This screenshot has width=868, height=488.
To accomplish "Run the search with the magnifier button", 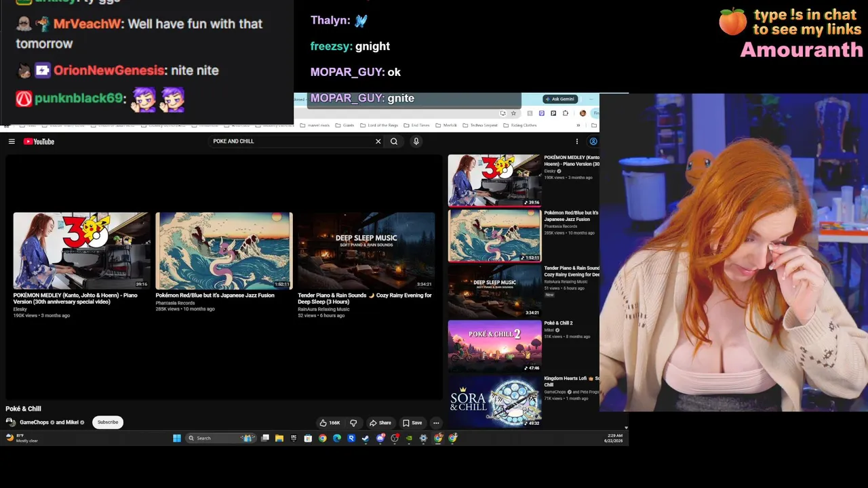I will pos(394,142).
